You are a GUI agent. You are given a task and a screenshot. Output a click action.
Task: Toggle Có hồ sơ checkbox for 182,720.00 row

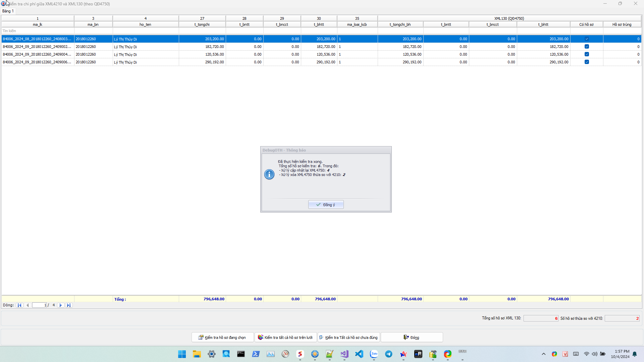point(587,47)
